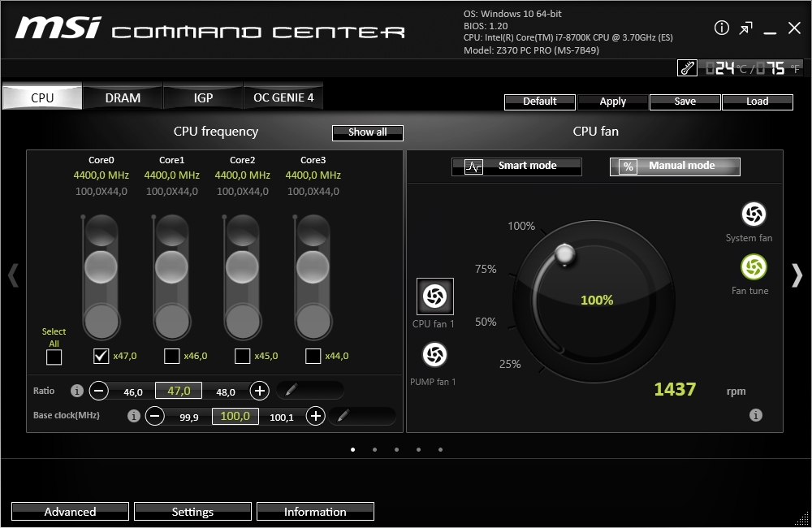Decrease Base clock with minus button
Screen dimensions: 812x528
pyautogui.click(x=154, y=416)
